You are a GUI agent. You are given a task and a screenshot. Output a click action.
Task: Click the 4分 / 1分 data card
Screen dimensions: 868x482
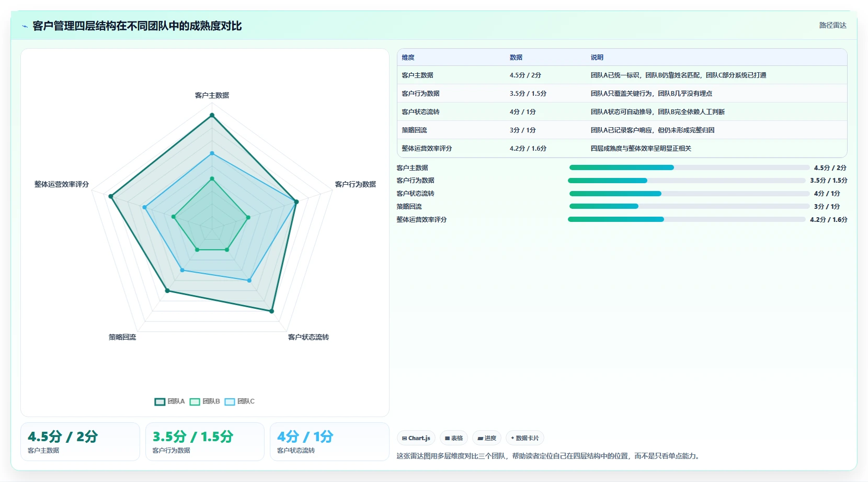click(x=329, y=442)
